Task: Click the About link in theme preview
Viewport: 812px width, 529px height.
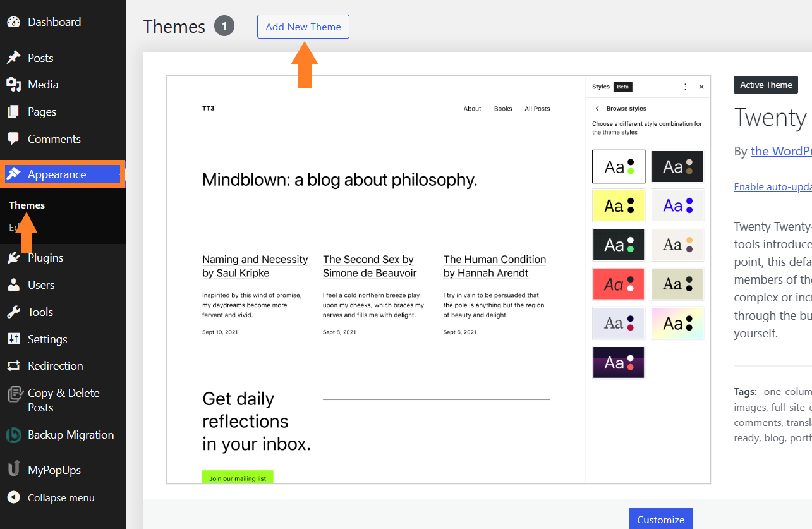Action: [472, 109]
